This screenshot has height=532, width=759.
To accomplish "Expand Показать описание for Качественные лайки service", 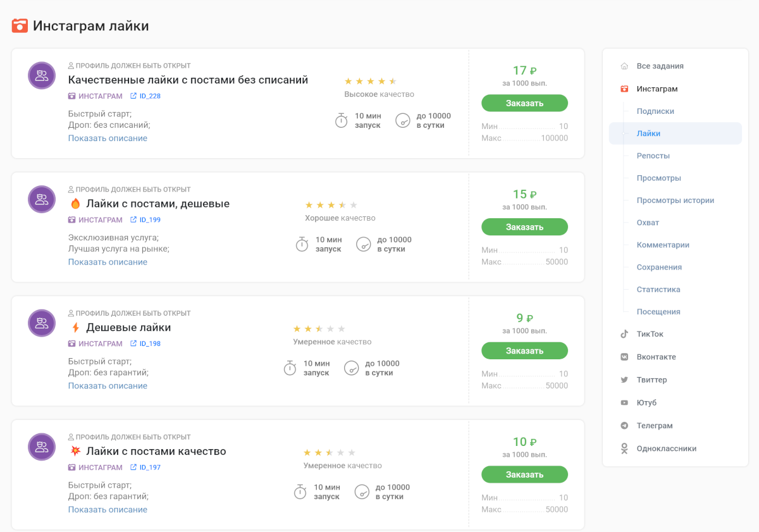I will click(x=108, y=139).
